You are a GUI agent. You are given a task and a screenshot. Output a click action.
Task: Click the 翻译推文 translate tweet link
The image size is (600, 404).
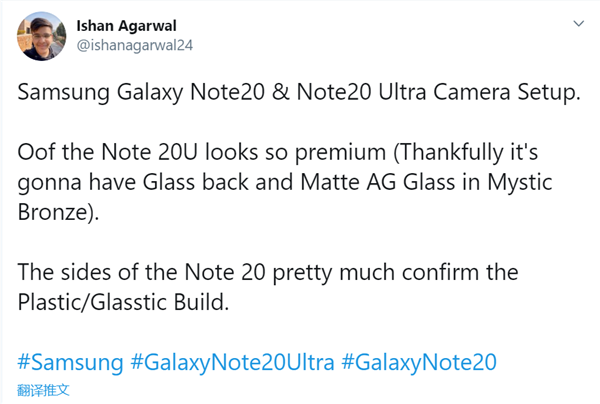[x=44, y=389]
